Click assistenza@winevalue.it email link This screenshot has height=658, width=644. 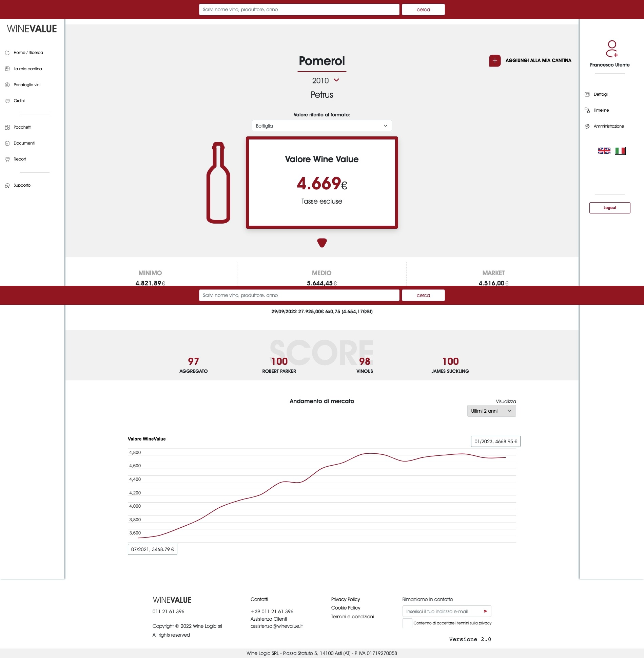pyautogui.click(x=276, y=626)
